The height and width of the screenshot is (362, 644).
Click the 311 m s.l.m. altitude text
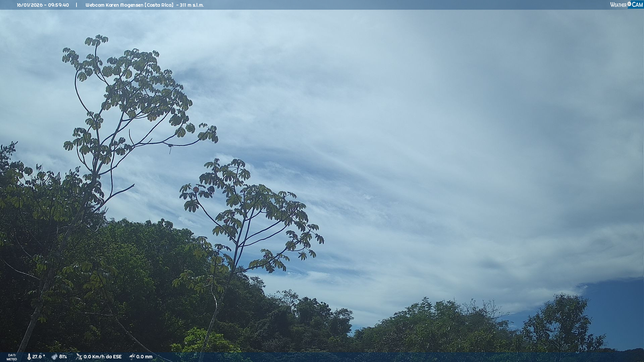pyautogui.click(x=192, y=5)
